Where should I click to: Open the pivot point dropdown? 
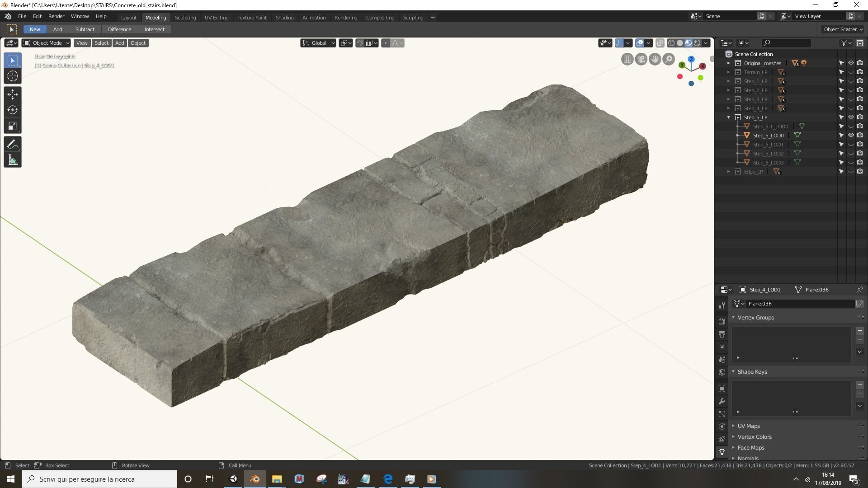(x=346, y=43)
